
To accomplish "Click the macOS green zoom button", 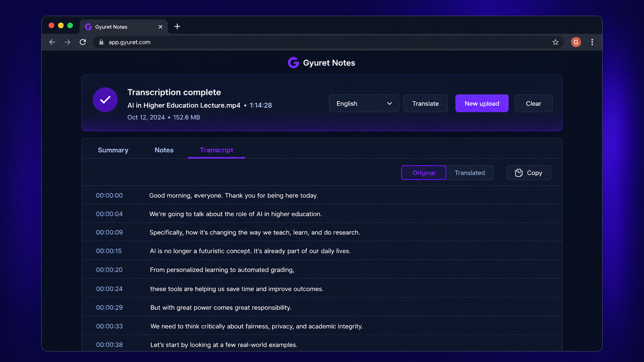I will pyautogui.click(x=70, y=25).
